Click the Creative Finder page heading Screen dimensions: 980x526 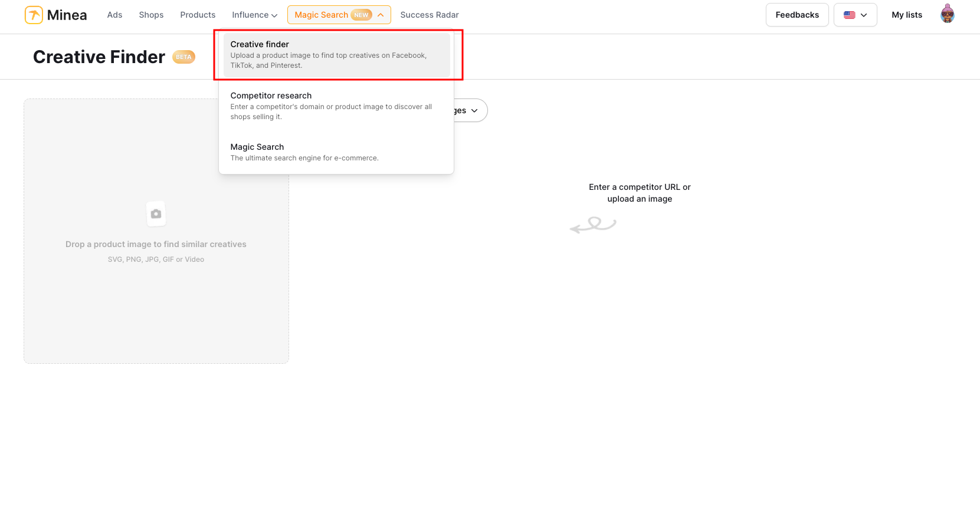point(99,57)
